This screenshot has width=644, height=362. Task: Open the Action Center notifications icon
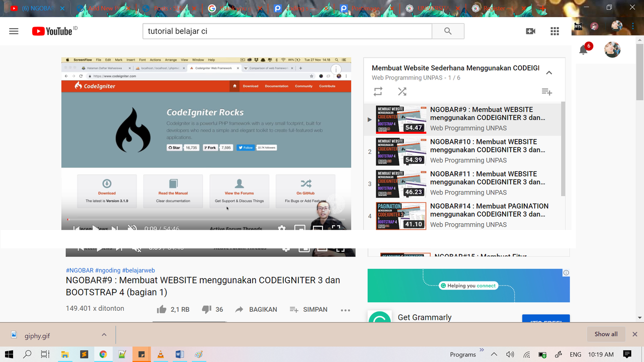tap(627, 354)
